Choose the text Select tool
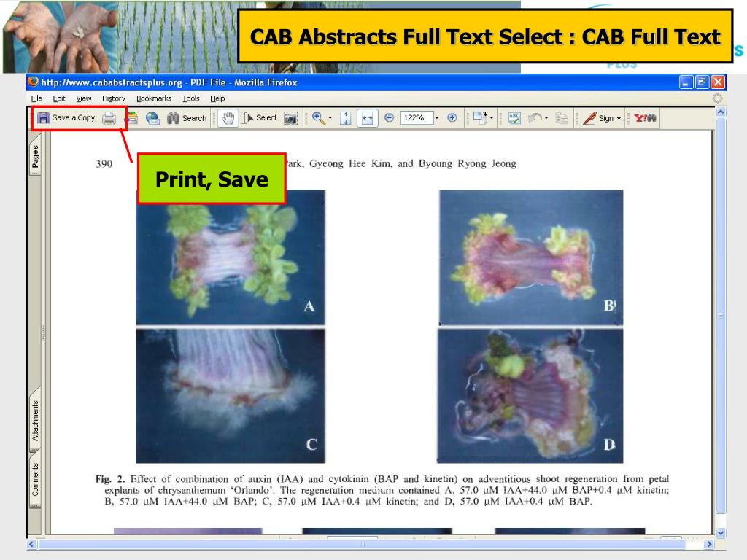747x560 pixels. (x=259, y=117)
